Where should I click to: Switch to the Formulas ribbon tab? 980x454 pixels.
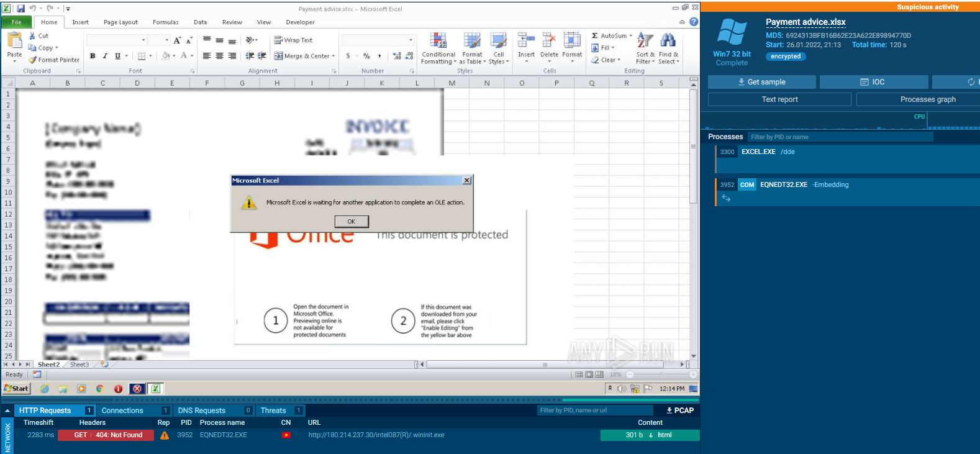click(166, 22)
